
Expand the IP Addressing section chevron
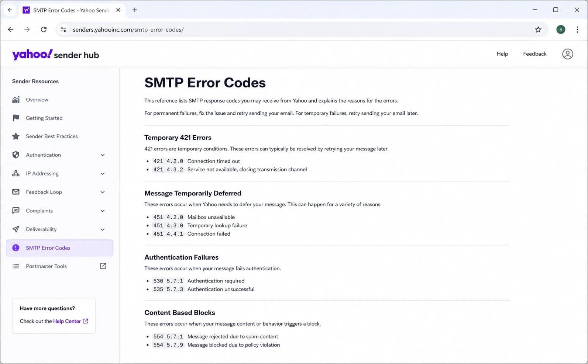pos(103,173)
